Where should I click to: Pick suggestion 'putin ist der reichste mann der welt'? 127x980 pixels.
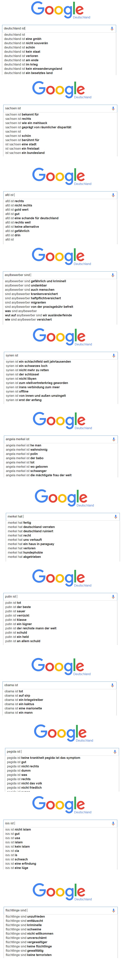[x=31, y=628]
